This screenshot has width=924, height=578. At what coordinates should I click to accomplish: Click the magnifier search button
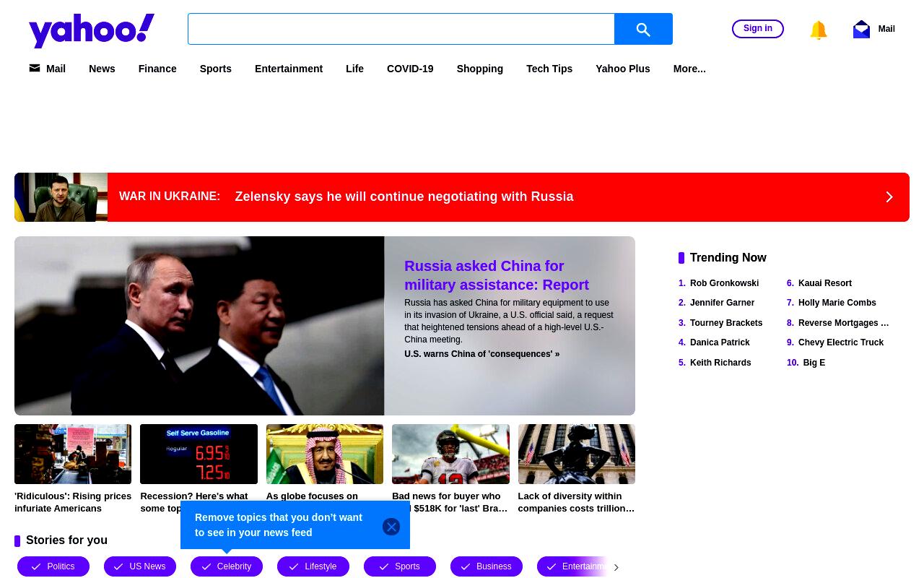click(x=643, y=29)
